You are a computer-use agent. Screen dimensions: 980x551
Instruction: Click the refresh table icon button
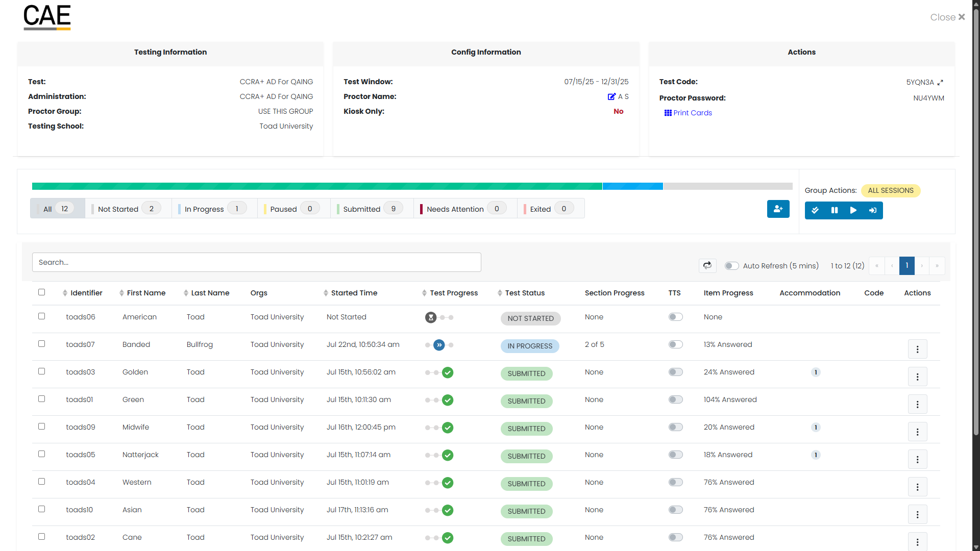pyautogui.click(x=707, y=265)
